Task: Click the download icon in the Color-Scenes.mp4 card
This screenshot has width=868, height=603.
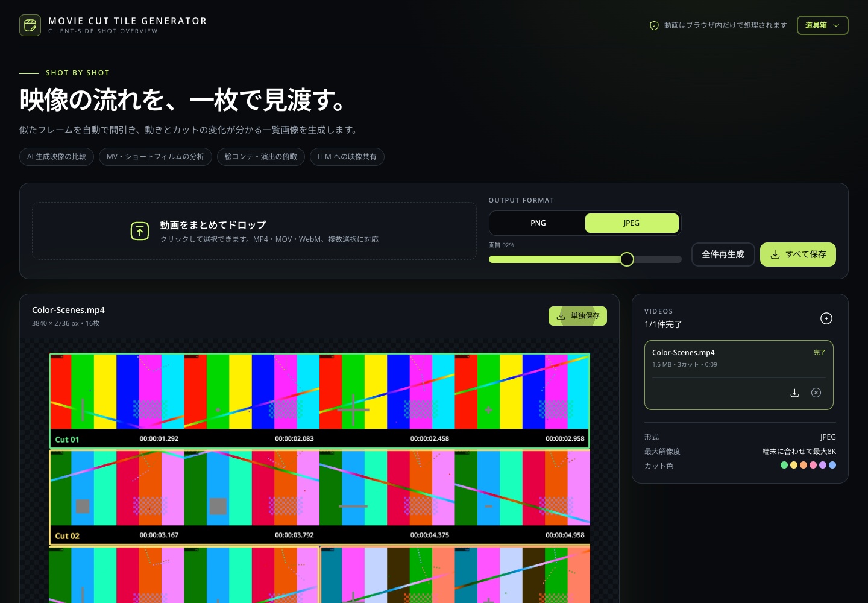Action: pos(794,393)
